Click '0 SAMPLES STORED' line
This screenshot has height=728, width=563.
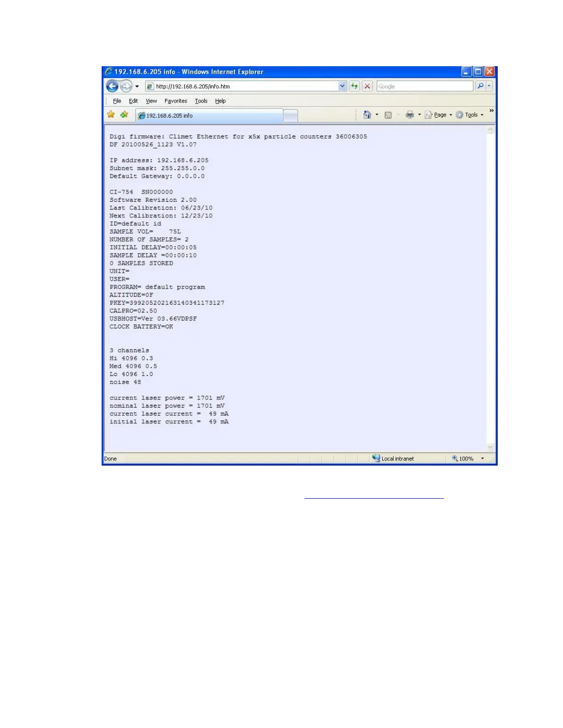click(141, 263)
